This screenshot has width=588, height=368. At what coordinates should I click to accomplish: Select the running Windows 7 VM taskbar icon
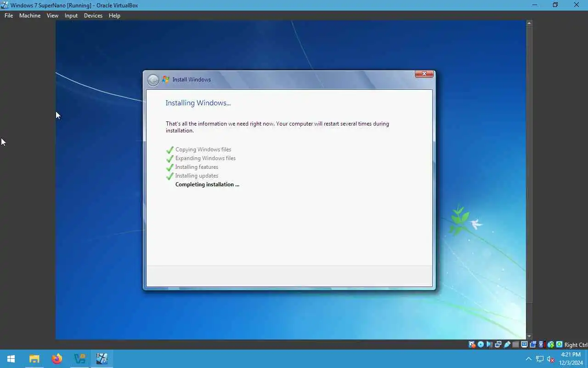(102, 359)
